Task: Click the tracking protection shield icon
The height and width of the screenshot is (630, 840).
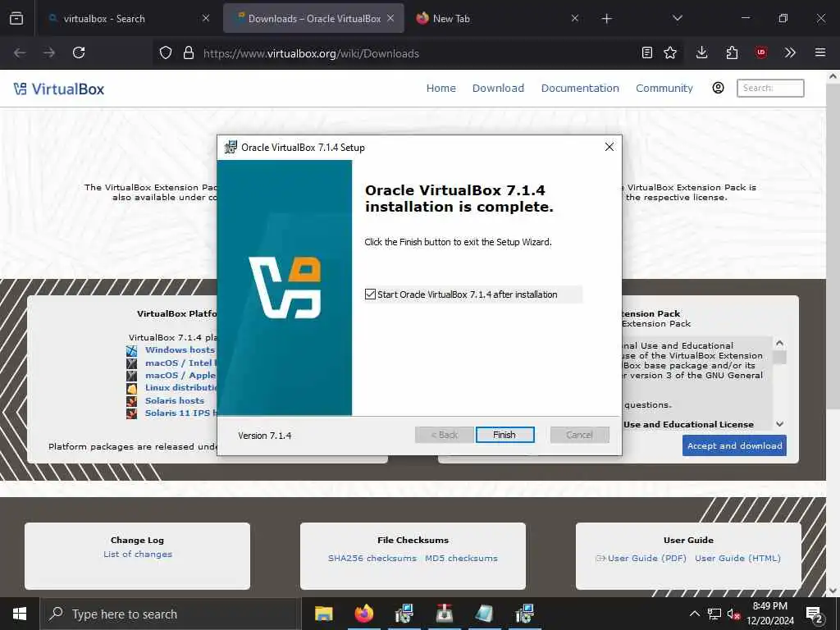Action: pos(166,53)
